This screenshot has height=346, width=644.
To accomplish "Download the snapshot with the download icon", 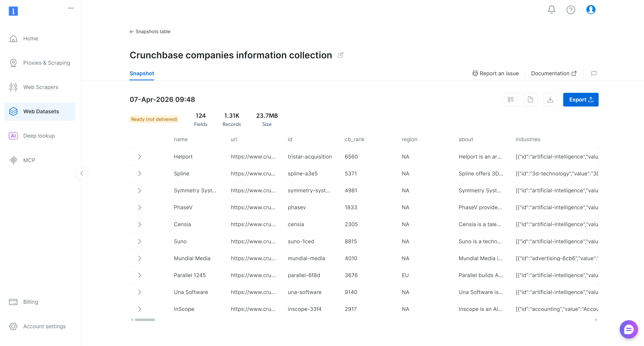I will click(x=550, y=99).
